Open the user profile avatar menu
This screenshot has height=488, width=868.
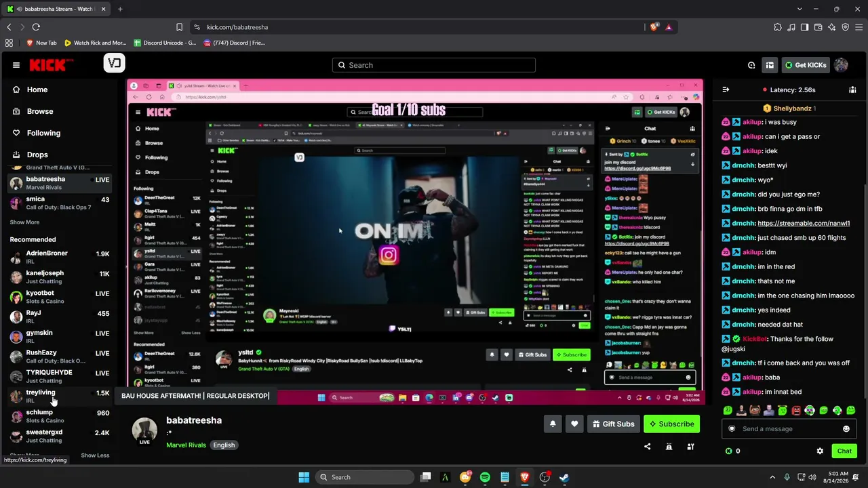(842, 65)
